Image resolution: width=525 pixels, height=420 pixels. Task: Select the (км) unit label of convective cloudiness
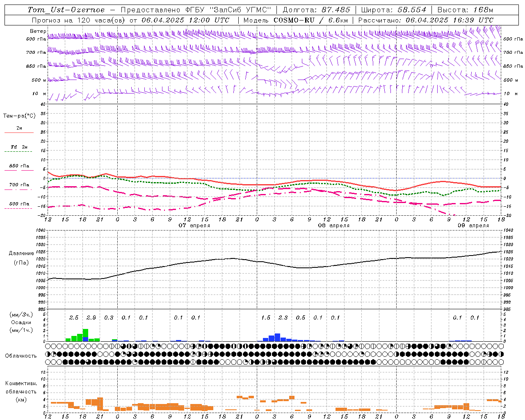[21, 399]
